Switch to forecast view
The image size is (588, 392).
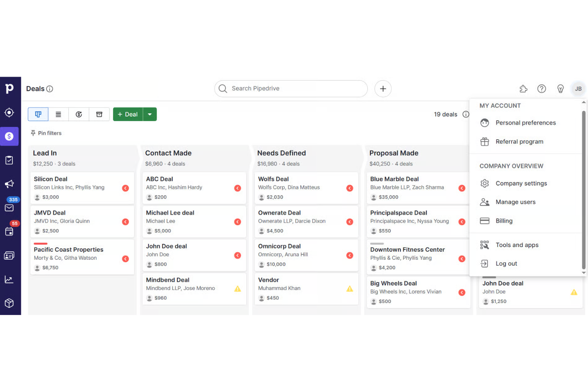(x=79, y=114)
